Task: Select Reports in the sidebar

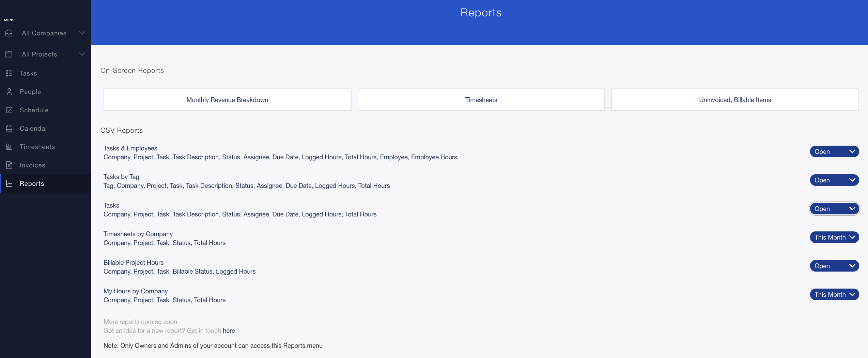Action: pos(46,183)
